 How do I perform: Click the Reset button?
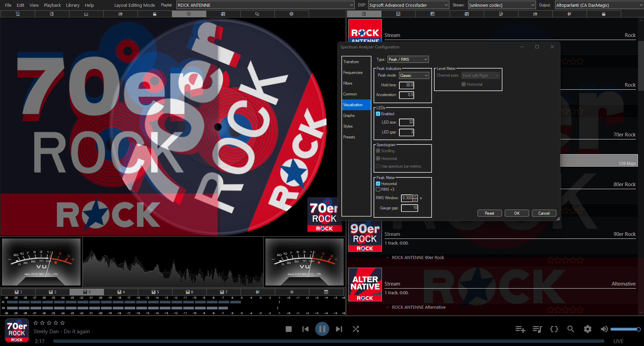coord(490,213)
